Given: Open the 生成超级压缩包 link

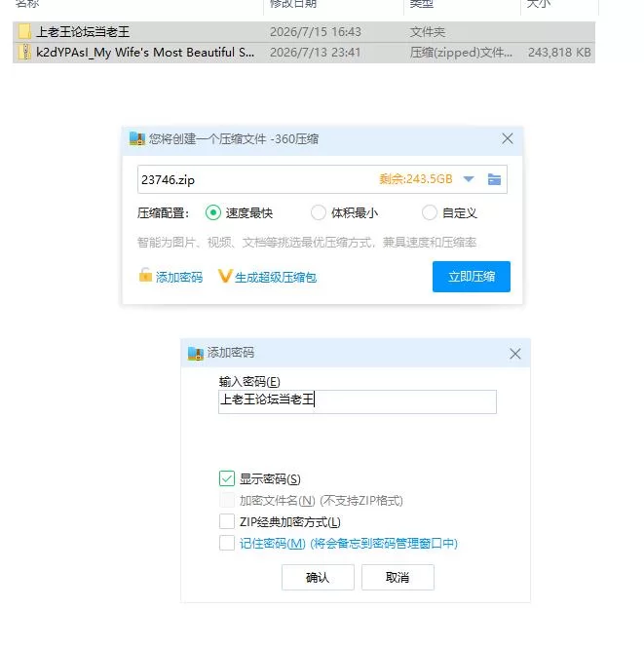Looking at the screenshot, I should point(276,278).
